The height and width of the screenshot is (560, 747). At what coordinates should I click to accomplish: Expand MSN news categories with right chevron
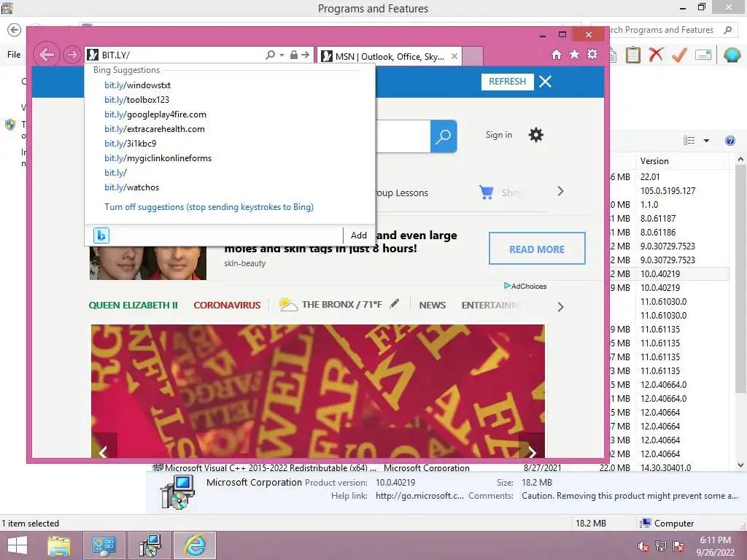click(561, 307)
